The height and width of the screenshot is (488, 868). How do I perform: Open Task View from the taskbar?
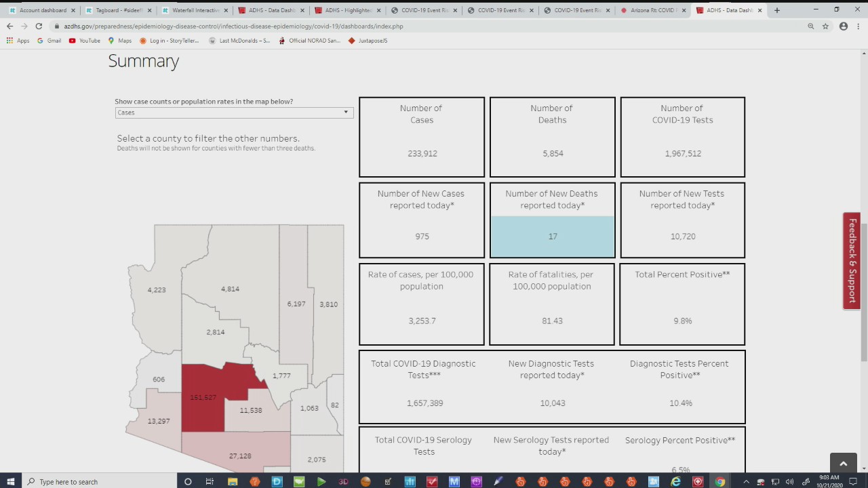coord(210,482)
